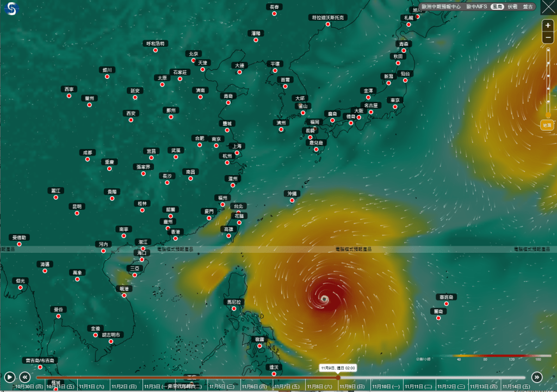Select the 盤古 model option
This screenshot has width=557, height=392.
point(528,7)
